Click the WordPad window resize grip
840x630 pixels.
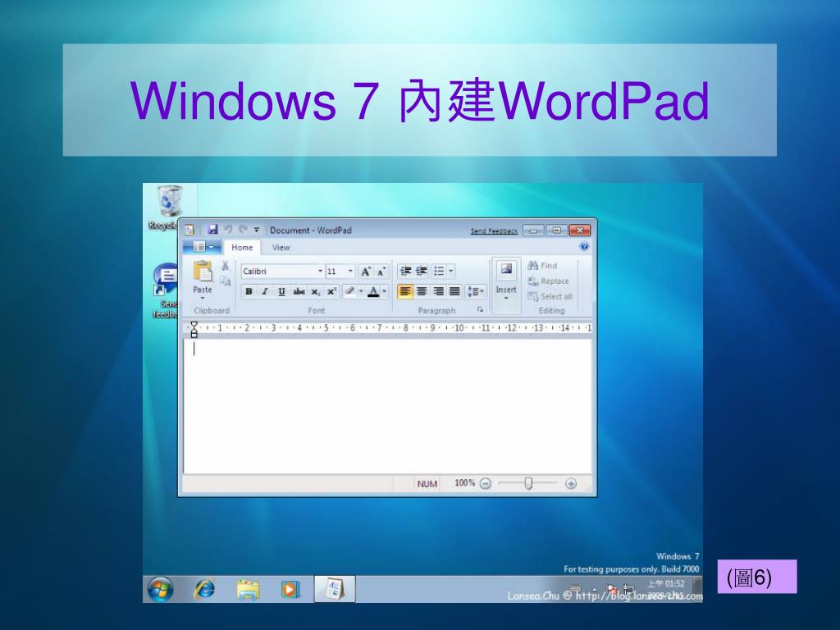pos(587,488)
